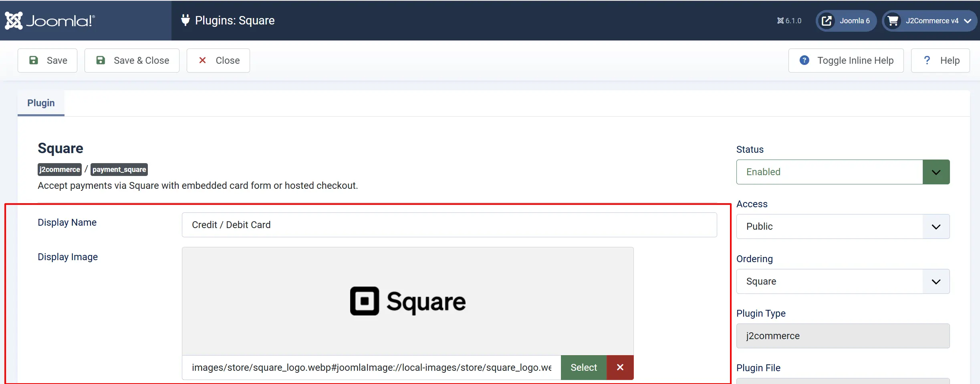Image resolution: width=980 pixels, height=384 pixels.
Task: Expand the J2Commerce v4 user menu chevron
Action: click(x=968, y=21)
